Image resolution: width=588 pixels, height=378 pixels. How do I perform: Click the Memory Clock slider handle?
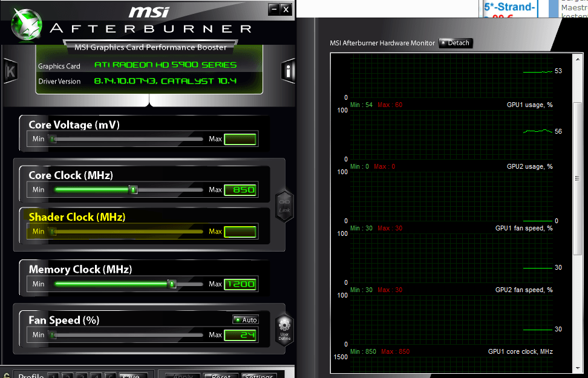click(172, 284)
